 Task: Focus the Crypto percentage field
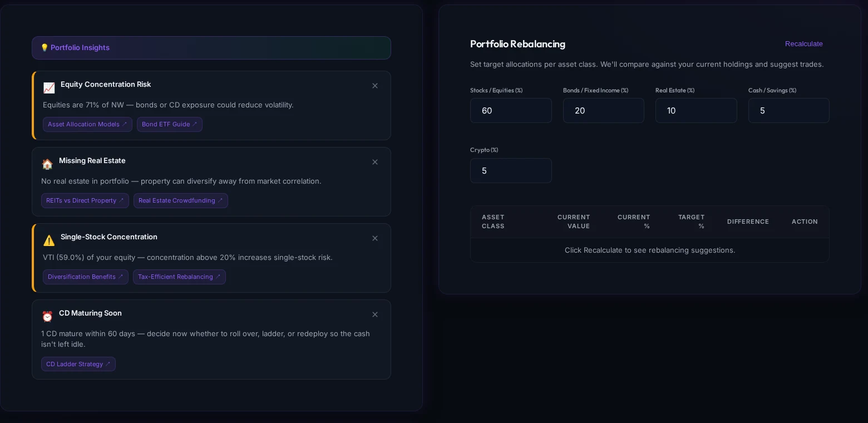coord(511,170)
